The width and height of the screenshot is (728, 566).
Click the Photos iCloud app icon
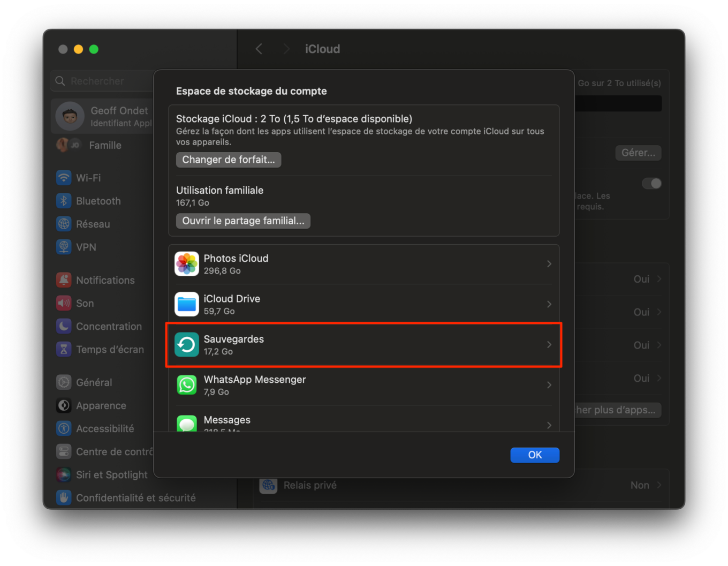(x=187, y=264)
